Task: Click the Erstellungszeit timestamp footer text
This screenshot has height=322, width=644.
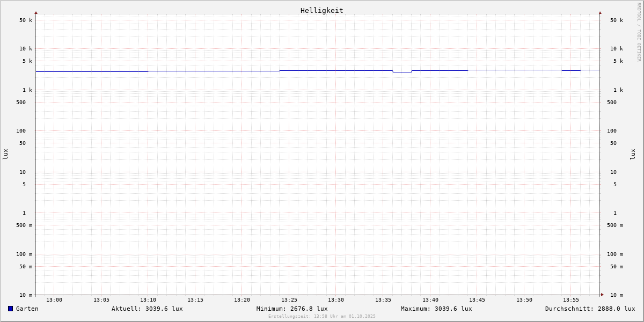Action: tap(322, 317)
